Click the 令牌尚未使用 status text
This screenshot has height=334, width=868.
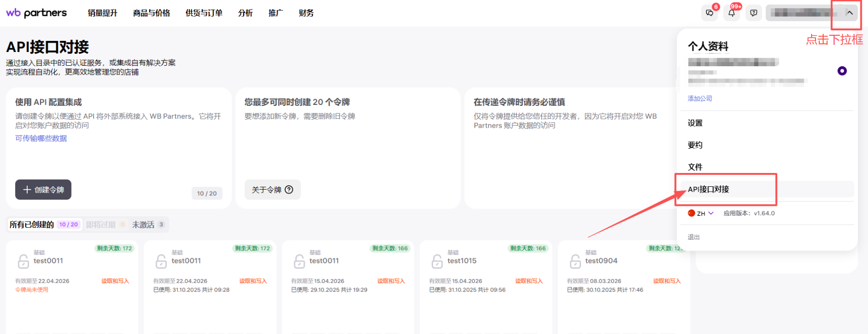coord(32,290)
